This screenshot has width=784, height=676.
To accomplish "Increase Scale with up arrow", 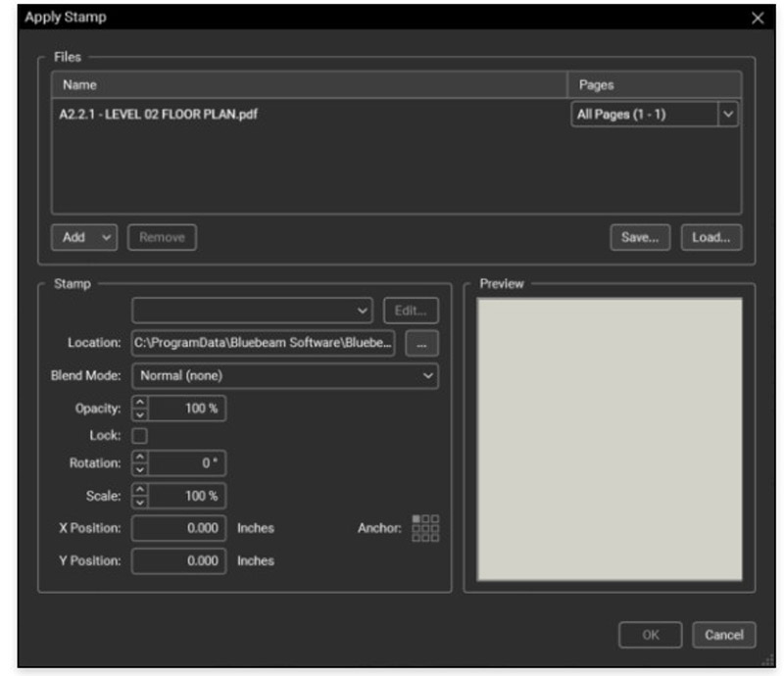I will pyautogui.click(x=140, y=490).
